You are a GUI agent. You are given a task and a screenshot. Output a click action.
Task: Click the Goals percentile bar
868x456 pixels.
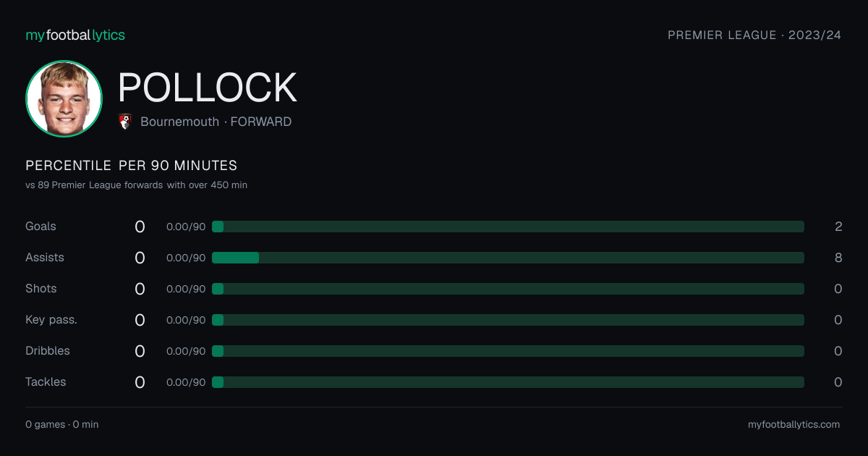(508, 227)
